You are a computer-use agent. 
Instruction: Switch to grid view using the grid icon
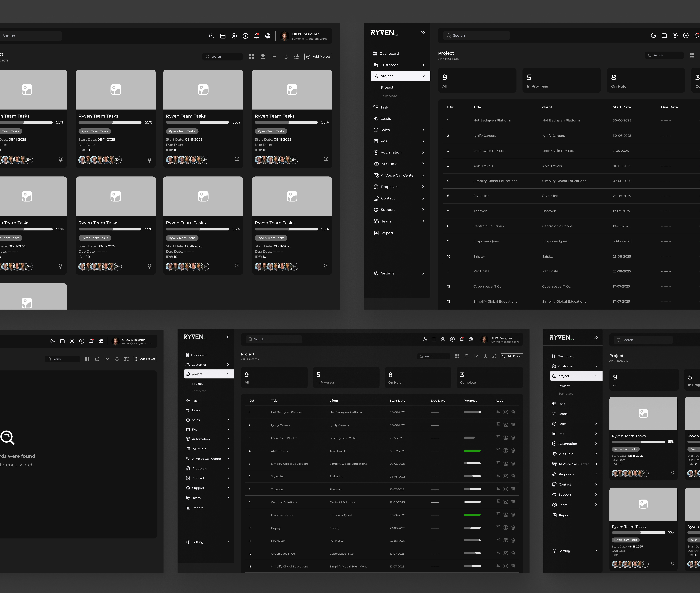click(251, 56)
